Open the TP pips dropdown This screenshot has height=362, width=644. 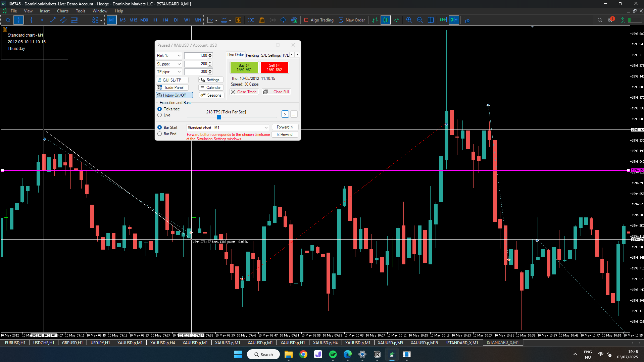coord(169,72)
